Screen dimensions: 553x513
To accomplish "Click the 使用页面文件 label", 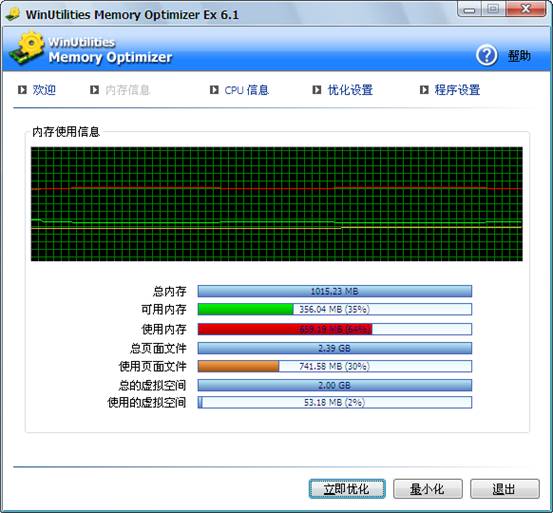I will coord(153,366).
